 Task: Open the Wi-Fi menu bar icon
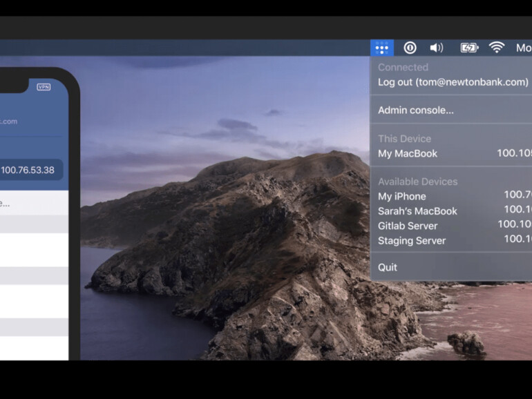(x=496, y=48)
